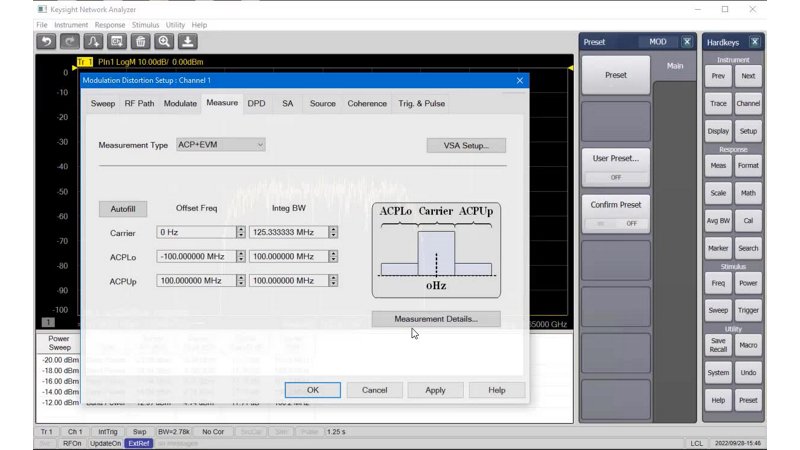The height and width of the screenshot is (450, 800).
Task: Close the Modulation Distortion Setup dialog
Action: (519, 80)
